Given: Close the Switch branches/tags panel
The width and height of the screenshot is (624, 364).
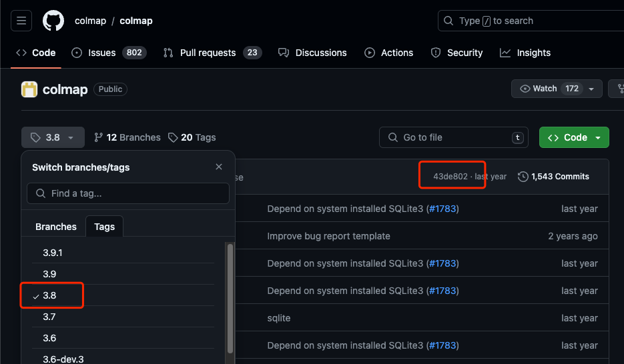Looking at the screenshot, I should tap(219, 167).
